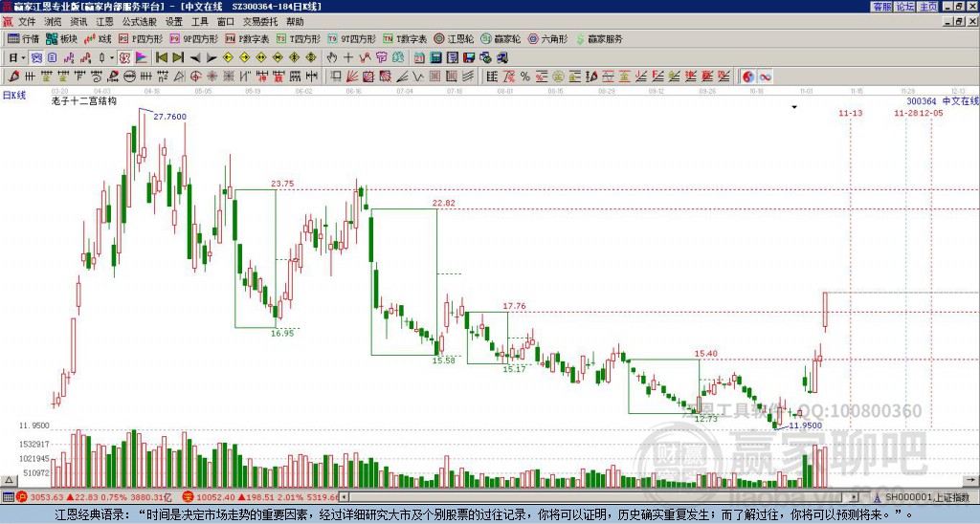Click the 金 gold ratio circle icon
The width and height of the screenshot is (980, 524).
[558, 76]
